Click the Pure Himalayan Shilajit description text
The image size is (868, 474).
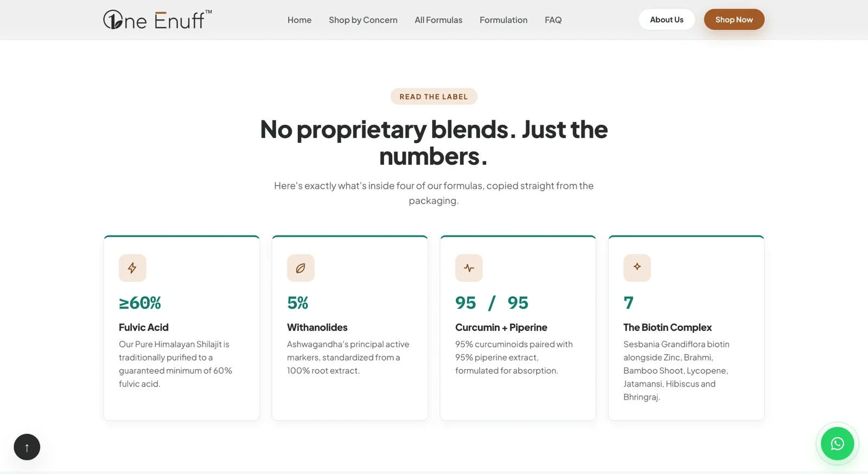[175, 364]
